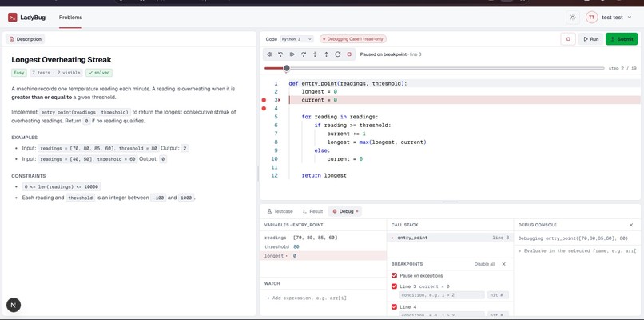This screenshot has height=320, width=644.
Task: Close the Debug Console panel
Action: 631,225
